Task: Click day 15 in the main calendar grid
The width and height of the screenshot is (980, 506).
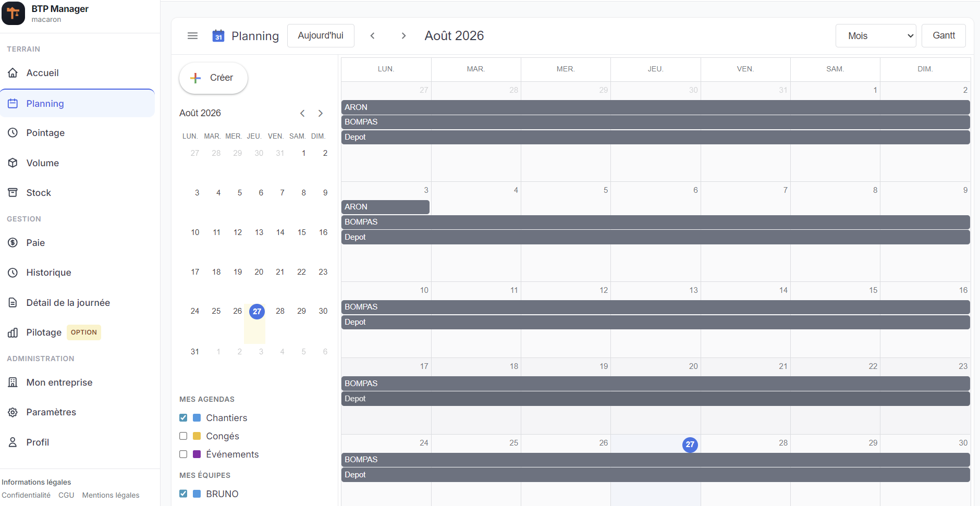Action: [873, 290]
